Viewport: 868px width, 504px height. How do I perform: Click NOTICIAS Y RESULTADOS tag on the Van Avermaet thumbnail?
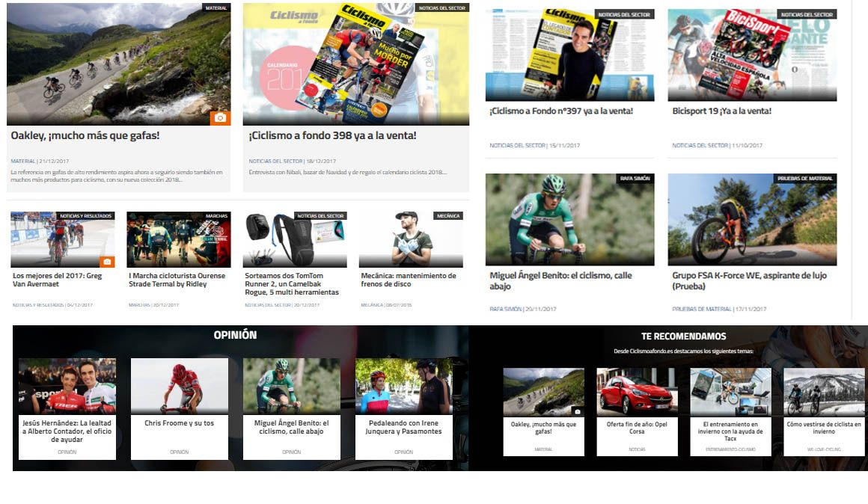(85, 216)
